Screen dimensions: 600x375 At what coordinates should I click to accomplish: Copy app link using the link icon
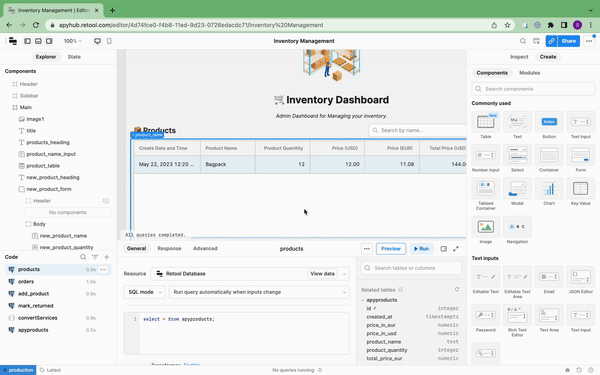[x=551, y=41]
